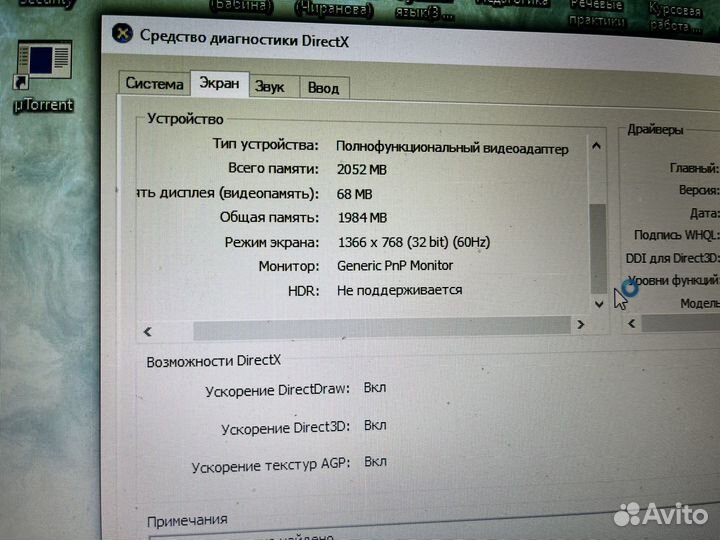Viewport: 720px width, 540px height.
Task: Click the Режим экрана label
Action: click(272, 242)
